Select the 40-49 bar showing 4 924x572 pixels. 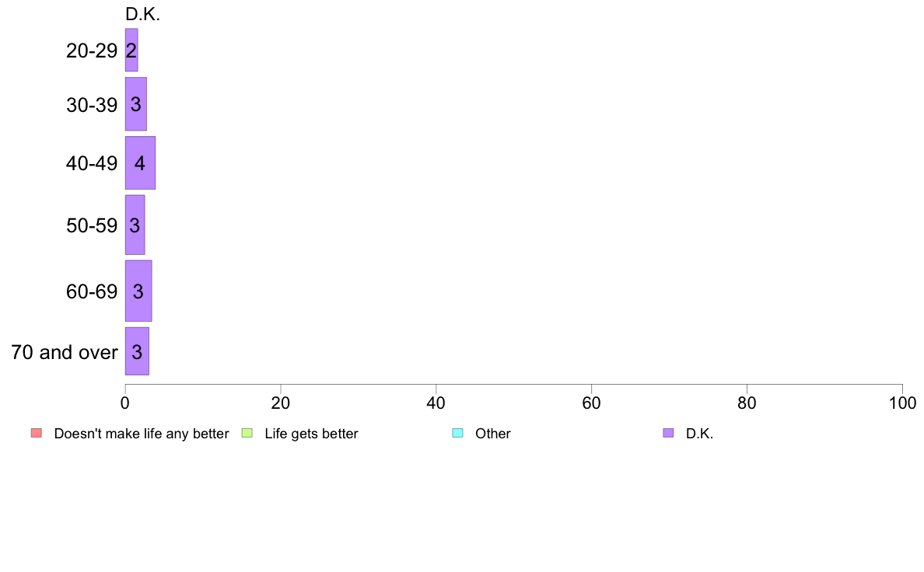(x=140, y=162)
